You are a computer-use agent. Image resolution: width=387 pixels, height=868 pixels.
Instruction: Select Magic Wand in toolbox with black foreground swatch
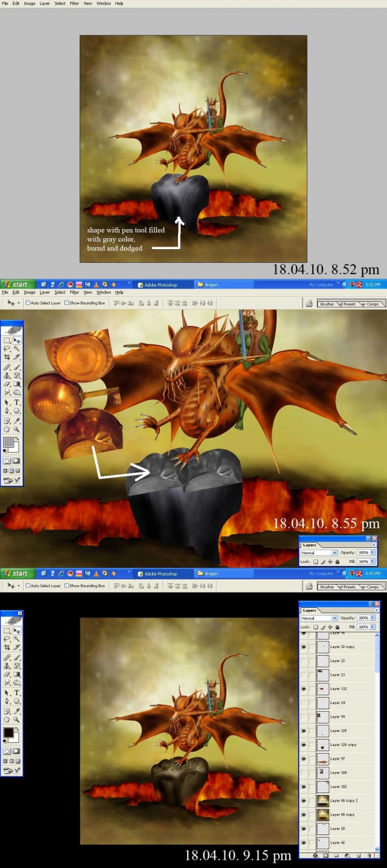[x=17, y=639]
